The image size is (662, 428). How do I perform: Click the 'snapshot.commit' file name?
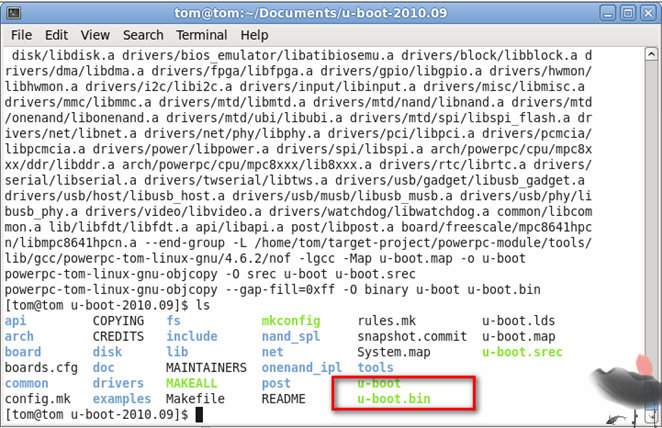click(412, 336)
